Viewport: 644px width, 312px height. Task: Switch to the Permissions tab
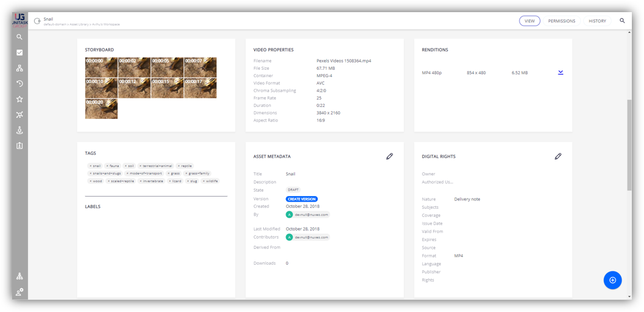tap(561, 21)
